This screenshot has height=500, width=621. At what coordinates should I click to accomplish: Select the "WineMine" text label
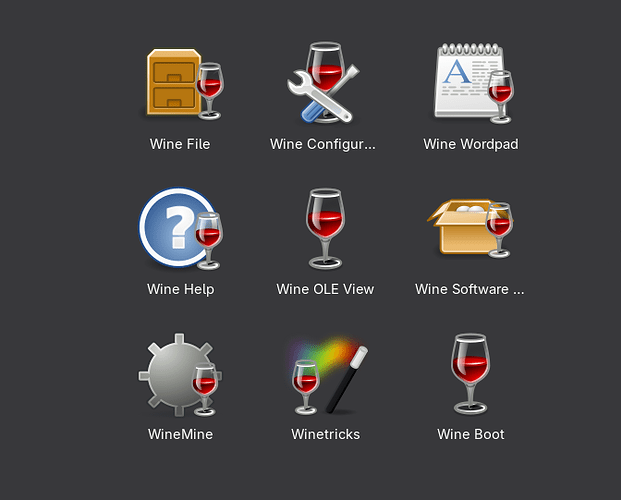180,434
